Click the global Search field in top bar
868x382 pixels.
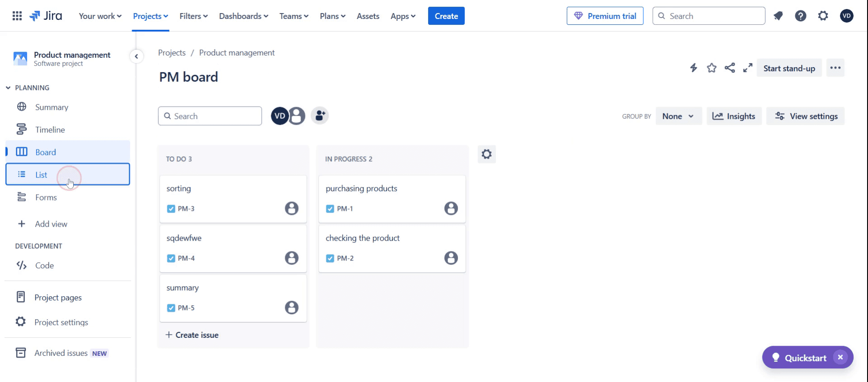coord(709,16)
